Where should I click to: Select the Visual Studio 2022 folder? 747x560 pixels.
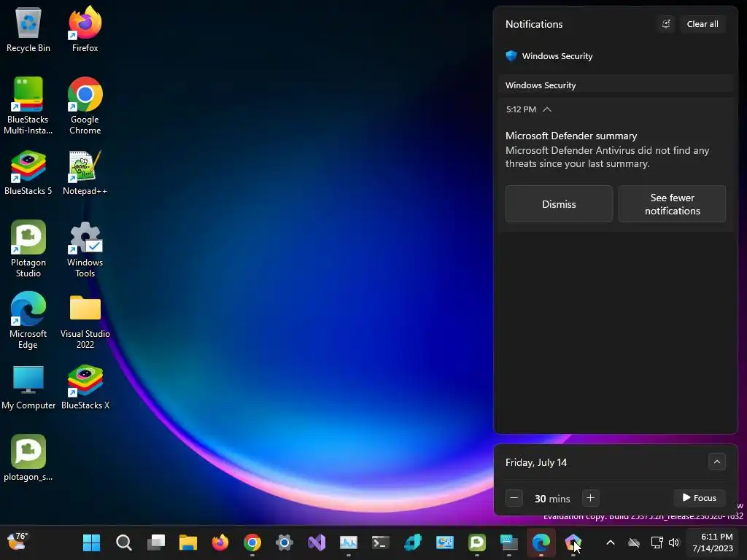[x=85, y=320]
